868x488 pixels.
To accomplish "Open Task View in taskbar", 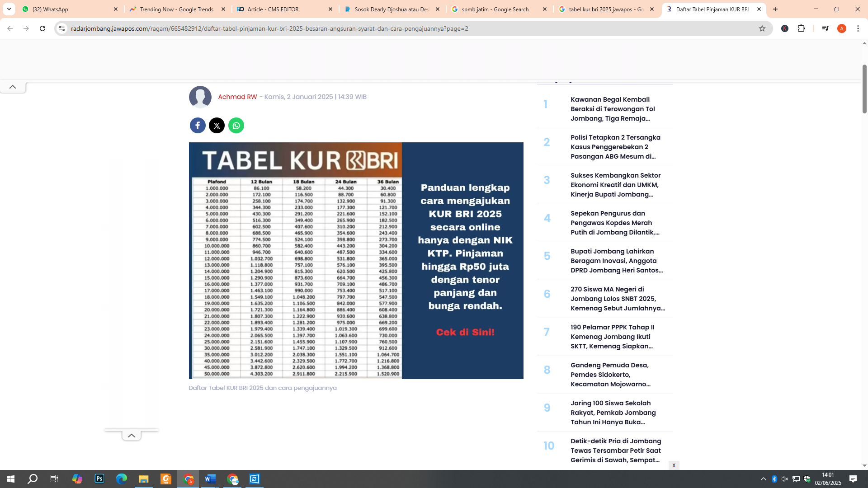I will 54,479.
